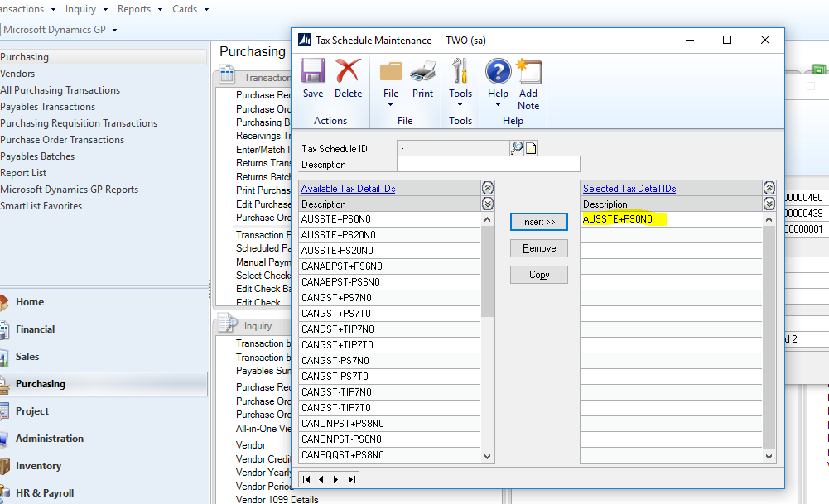Image resolution: width=829 pixels, height=504 pixels.
Task: Open All Purchasing Transactions in navigation list
Action: pyautogui.click(x=60, y=90)
